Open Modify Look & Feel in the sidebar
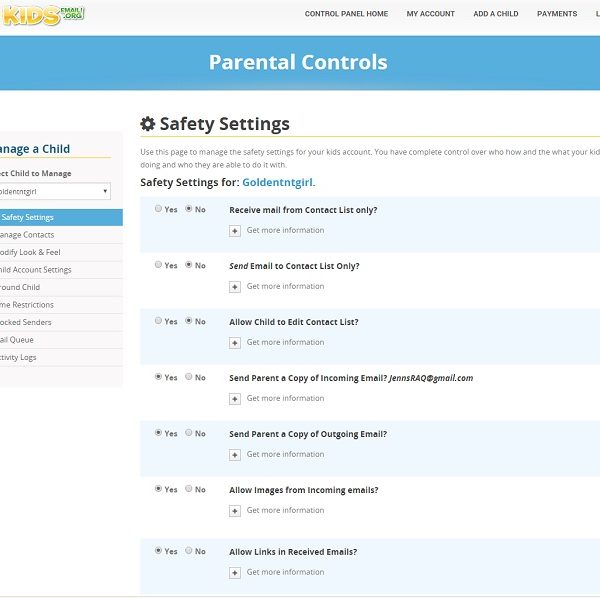The image size is (600, 598). coord(61,253)
